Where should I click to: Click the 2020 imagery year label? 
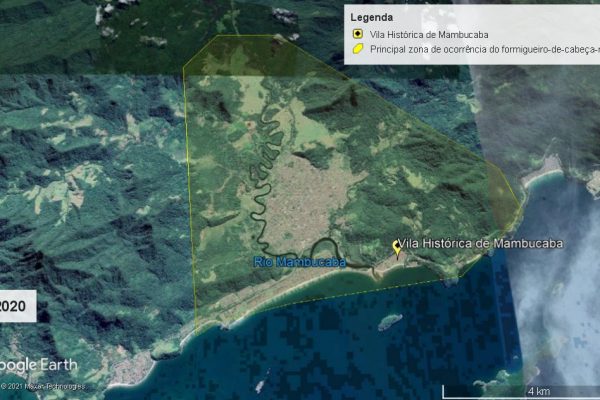(x=15, y=306)
